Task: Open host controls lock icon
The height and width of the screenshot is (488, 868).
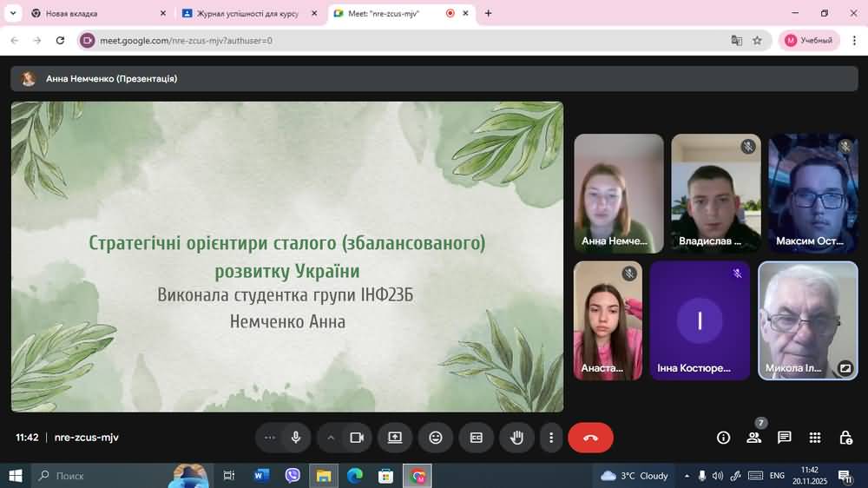Action: (x=845, y=438)
